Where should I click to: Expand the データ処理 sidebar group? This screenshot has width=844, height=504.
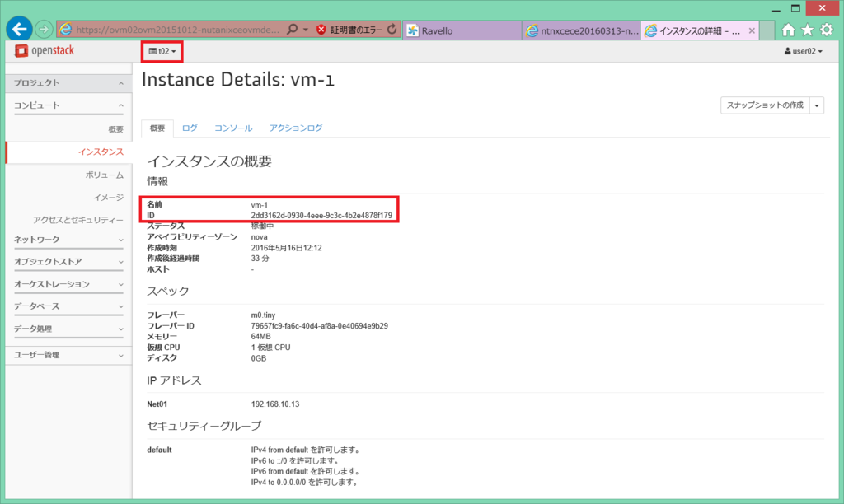[x=68, y=329]
